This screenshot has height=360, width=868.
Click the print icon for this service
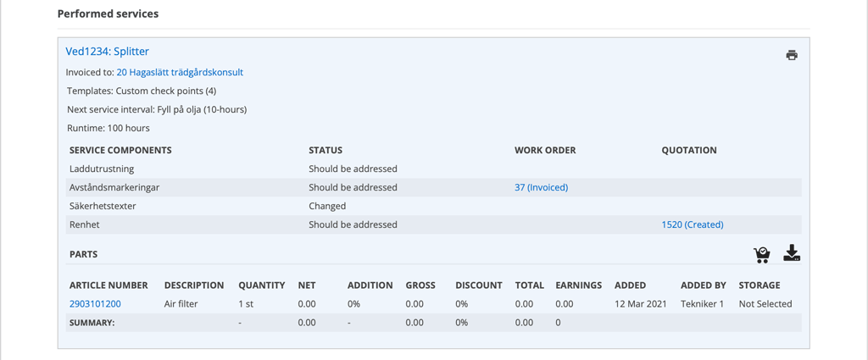(792, 55)
